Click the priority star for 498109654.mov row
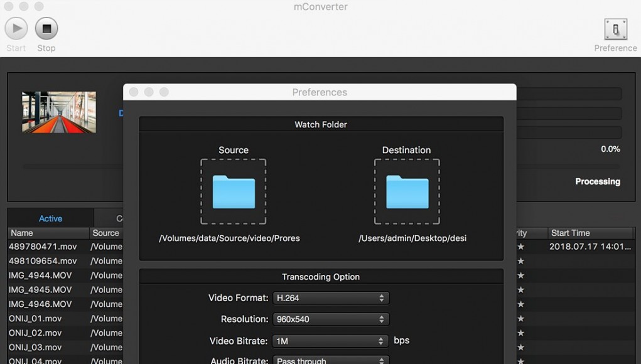Viewport: 641px width, 364px height. [520, 260]
